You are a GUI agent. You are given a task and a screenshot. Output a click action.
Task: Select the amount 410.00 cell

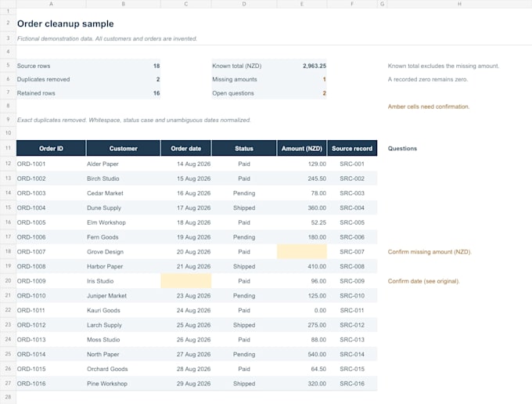pyautogui.click(x=302, y=266)
